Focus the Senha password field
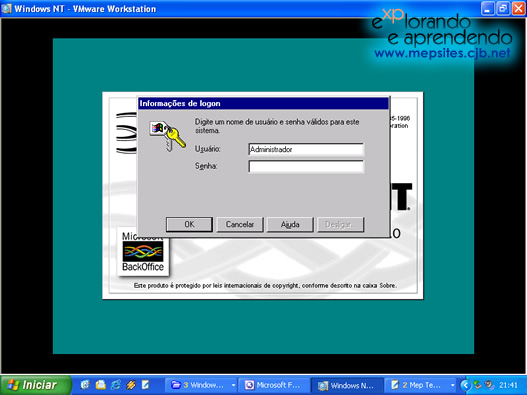 (306, 166)
